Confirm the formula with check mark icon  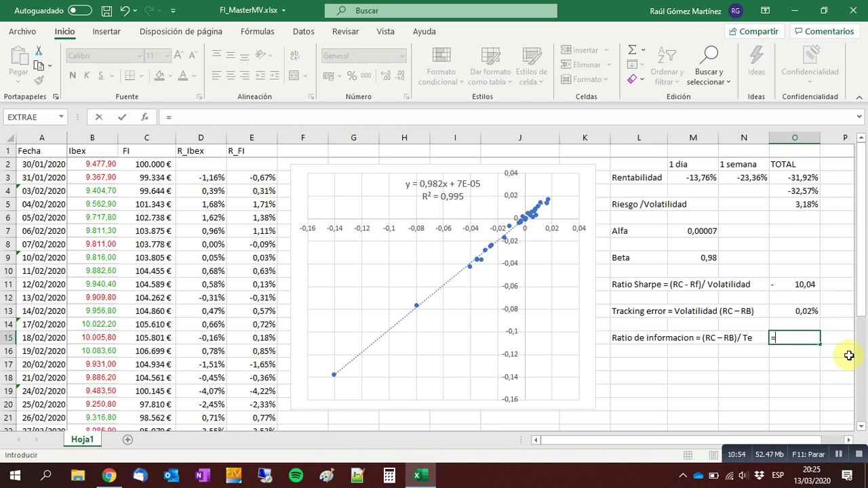(122, 117)
